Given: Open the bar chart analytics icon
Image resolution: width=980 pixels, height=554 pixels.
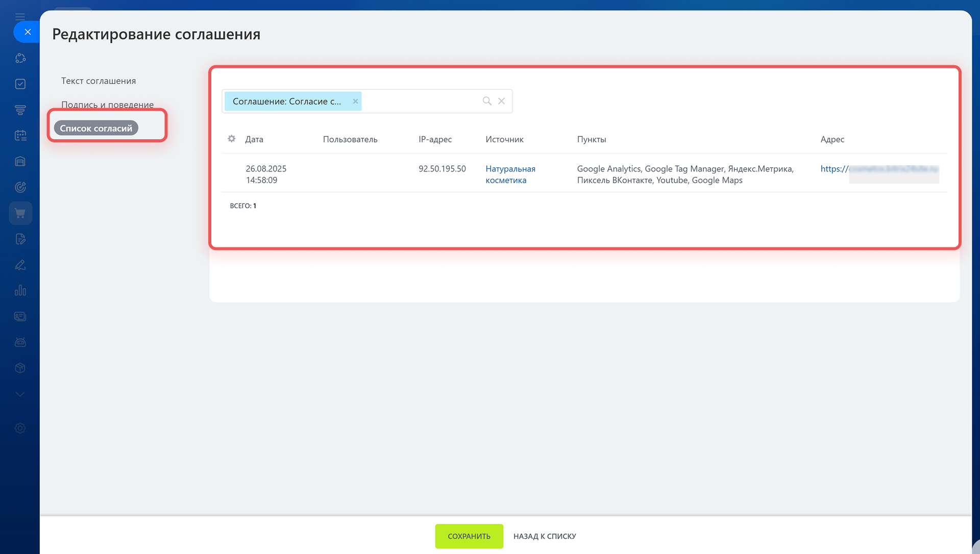Looking at the screenshot, I should 20,291.
